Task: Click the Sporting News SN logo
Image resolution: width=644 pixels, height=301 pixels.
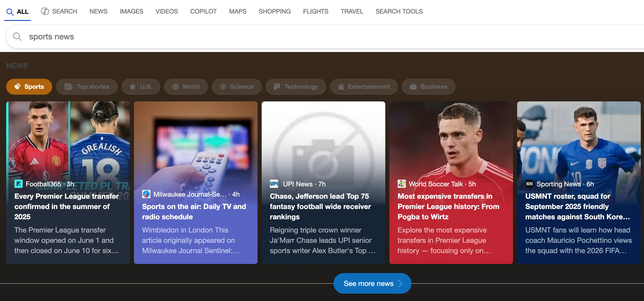Action: (530, 184)
